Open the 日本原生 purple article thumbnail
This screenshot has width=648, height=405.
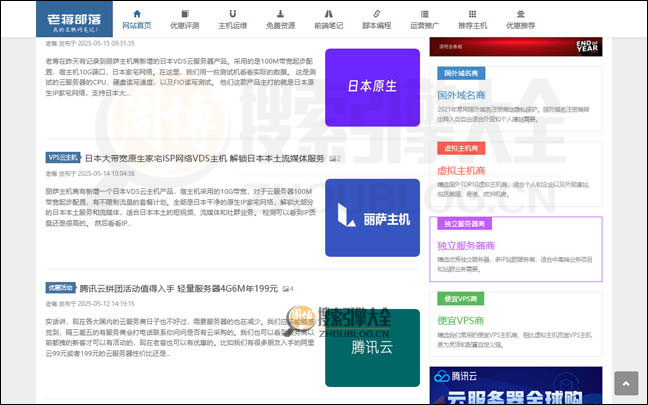(372, 88)
